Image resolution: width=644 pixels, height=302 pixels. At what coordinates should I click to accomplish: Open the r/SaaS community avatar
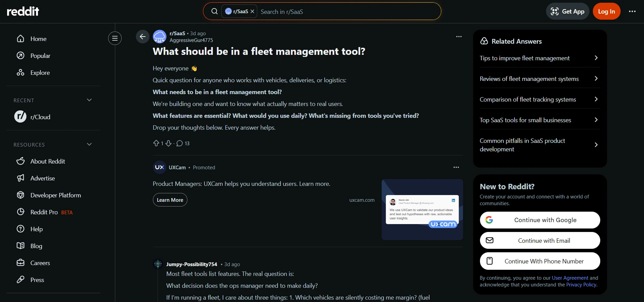[160, 37]
